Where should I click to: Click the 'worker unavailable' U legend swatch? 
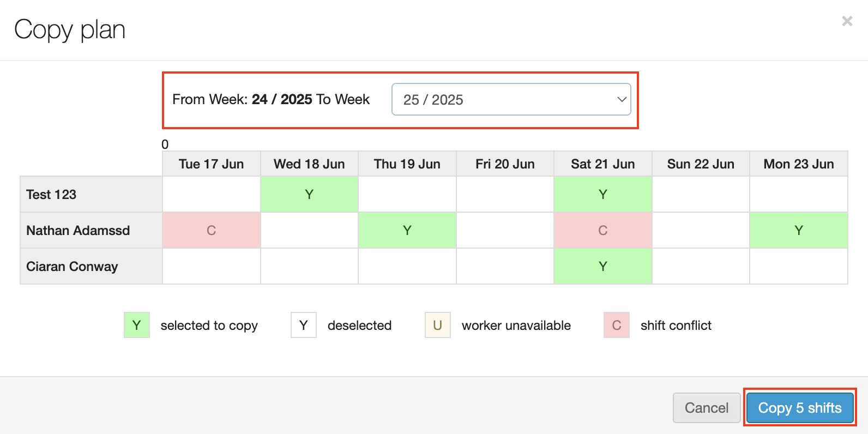[x=437, y=325]
